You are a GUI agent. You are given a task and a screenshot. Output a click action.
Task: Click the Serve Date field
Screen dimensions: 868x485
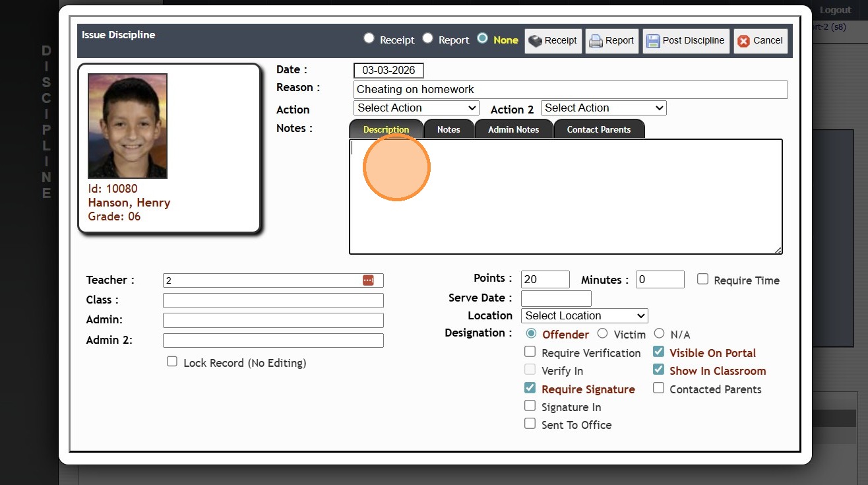[555, 298]
